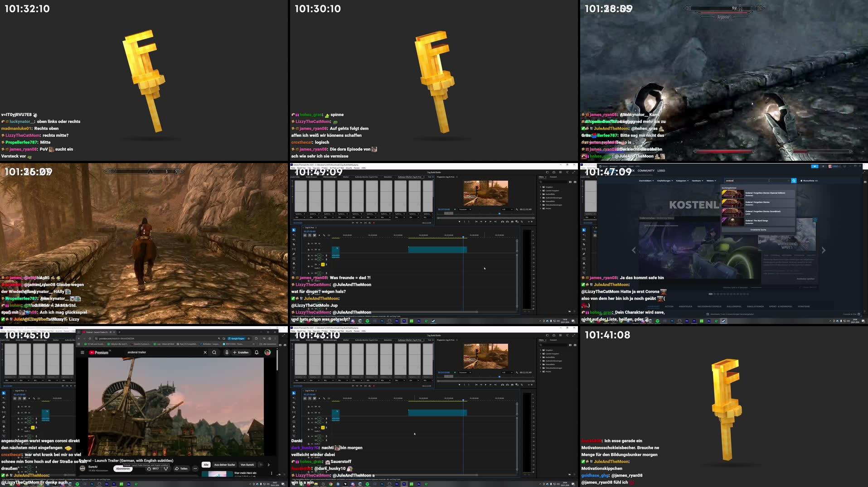868x487 pixels.
Task: Click the notification bell on YouTube
Action: click(x=257, y=352)
